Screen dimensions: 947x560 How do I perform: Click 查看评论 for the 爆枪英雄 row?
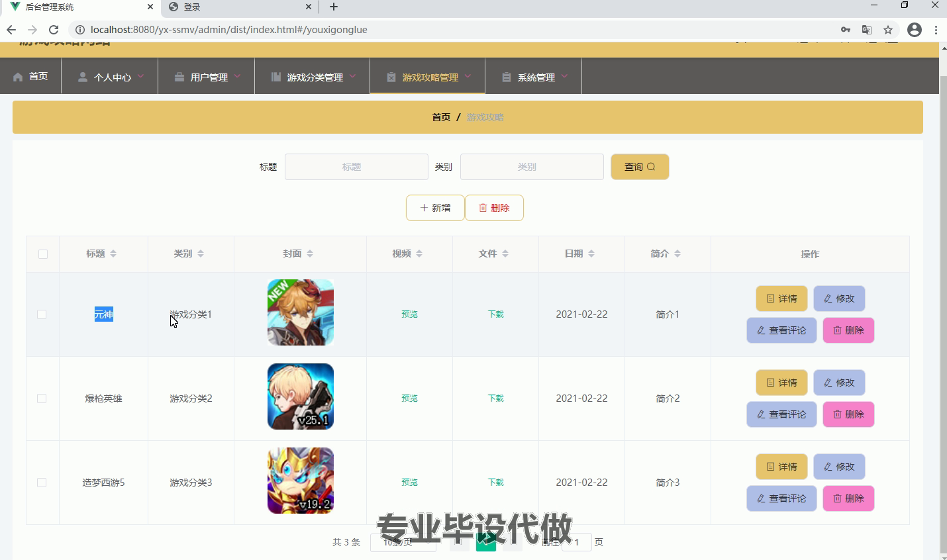tap(781, 414)
